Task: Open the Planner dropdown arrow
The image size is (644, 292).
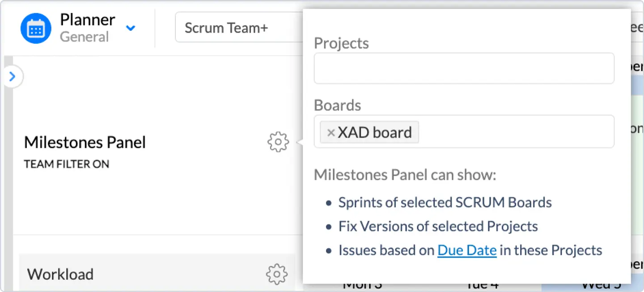Action: (x=130, y=28)
